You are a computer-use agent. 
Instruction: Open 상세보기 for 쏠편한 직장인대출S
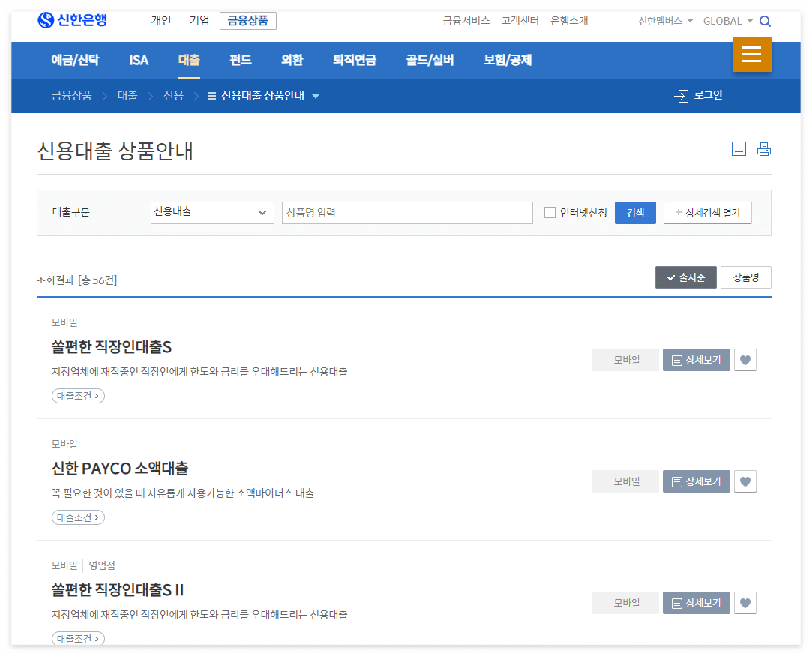point(697,360)
